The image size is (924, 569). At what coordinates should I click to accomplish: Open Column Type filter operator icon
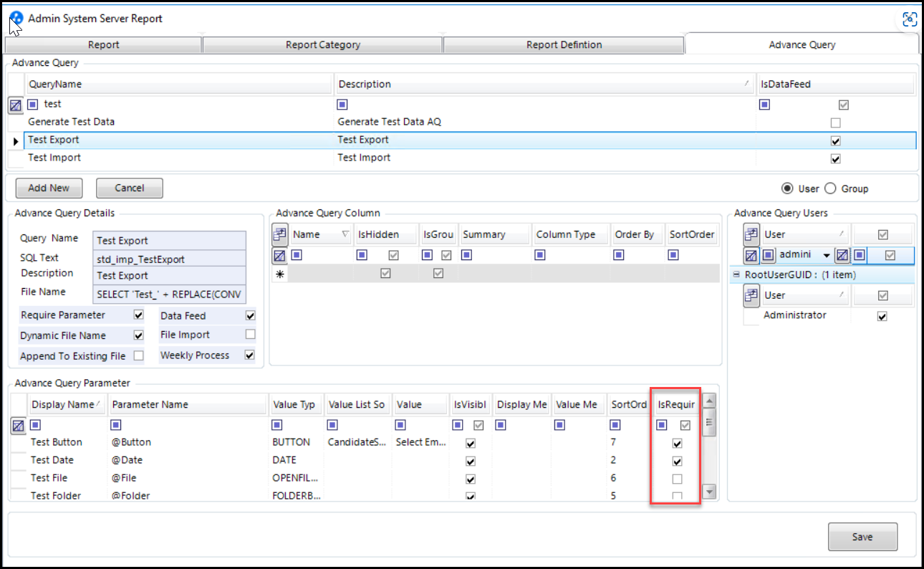click(540, 254)
